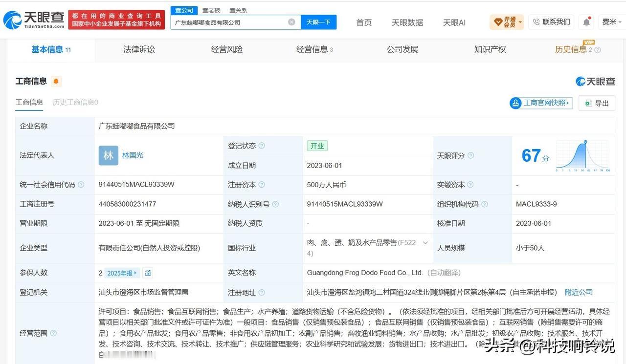Switch to the 基本信息 tab
Viewport: 626px width, 364px height.
coord(51,49)
